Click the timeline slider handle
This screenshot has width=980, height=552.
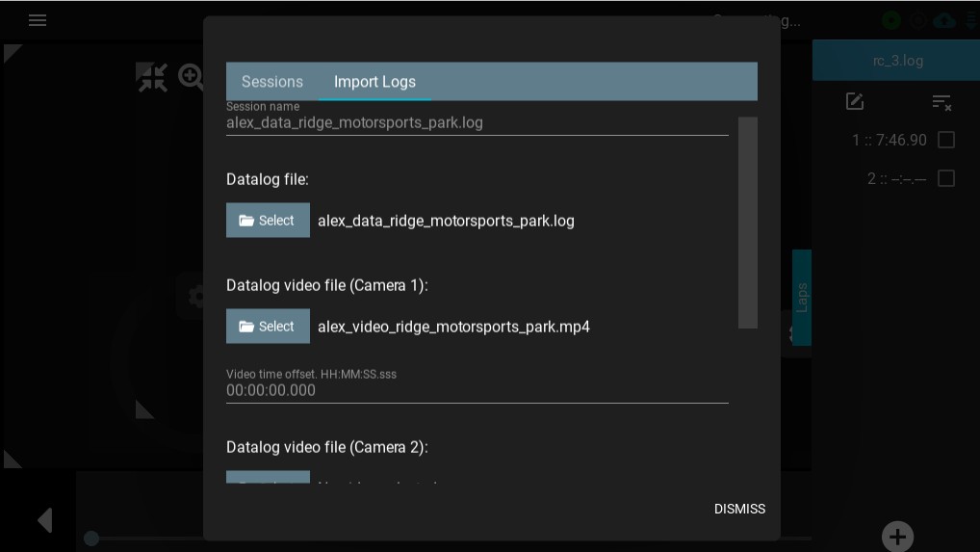click(x=91, y=539)
